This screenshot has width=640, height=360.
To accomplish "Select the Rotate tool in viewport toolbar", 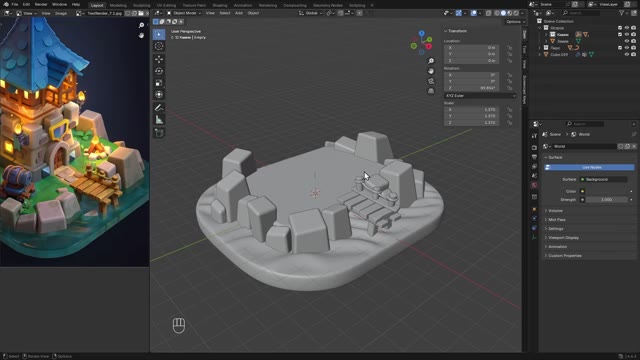I will 159,71.
